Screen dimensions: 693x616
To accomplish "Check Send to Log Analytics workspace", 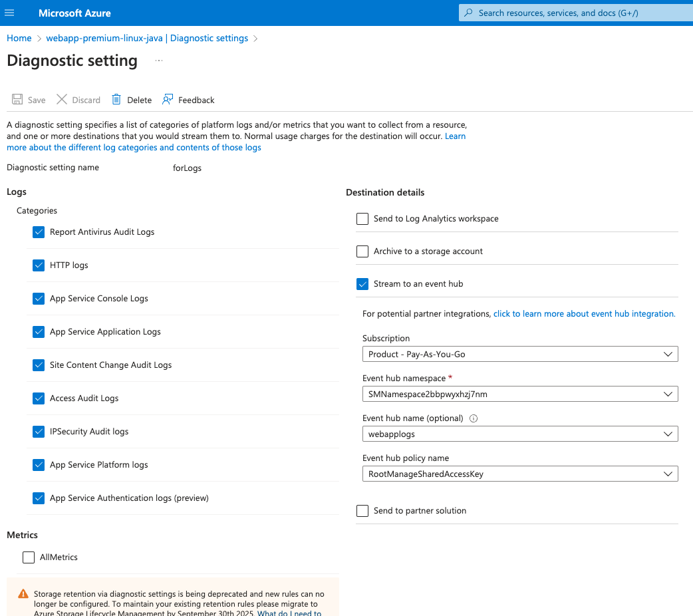I will (362, 219).
